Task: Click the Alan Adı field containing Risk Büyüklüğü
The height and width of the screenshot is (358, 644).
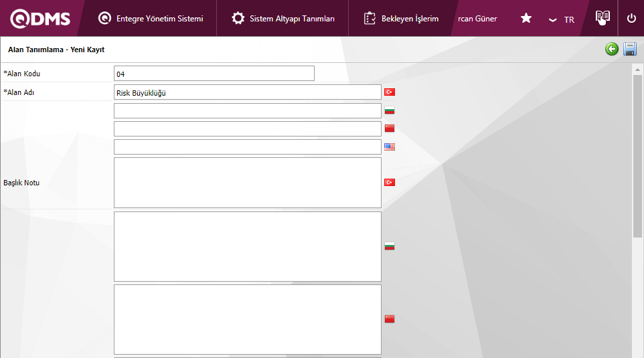Action: point(247,92)
